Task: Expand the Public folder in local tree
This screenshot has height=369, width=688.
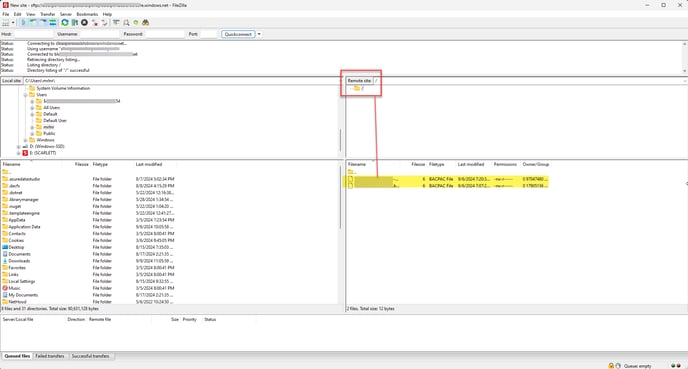Action: pyautogui.click(x=32, y=133)
